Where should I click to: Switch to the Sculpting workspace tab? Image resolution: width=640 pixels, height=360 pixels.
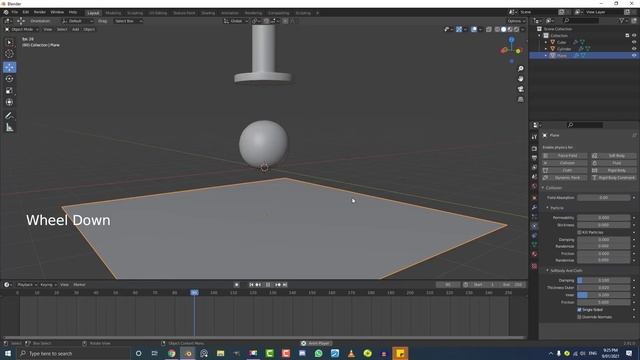pyautogui.click(x=135, y=13)
